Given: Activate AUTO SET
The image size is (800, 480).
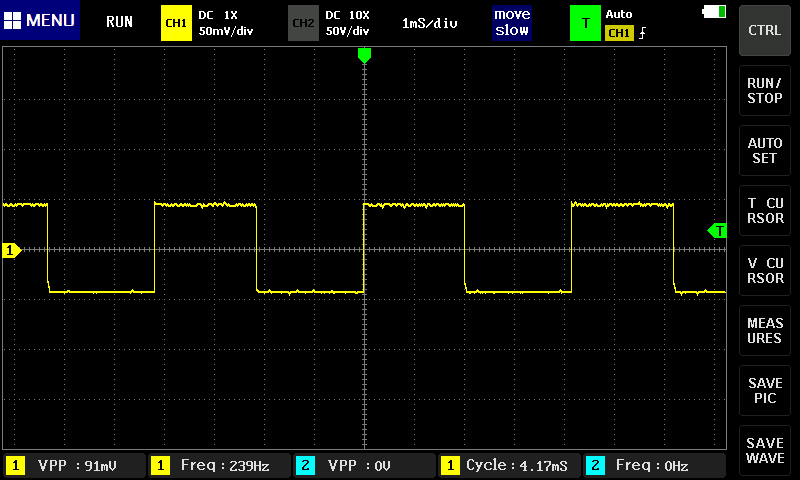Looking at the screenshot, I should (x=764, y=150).
